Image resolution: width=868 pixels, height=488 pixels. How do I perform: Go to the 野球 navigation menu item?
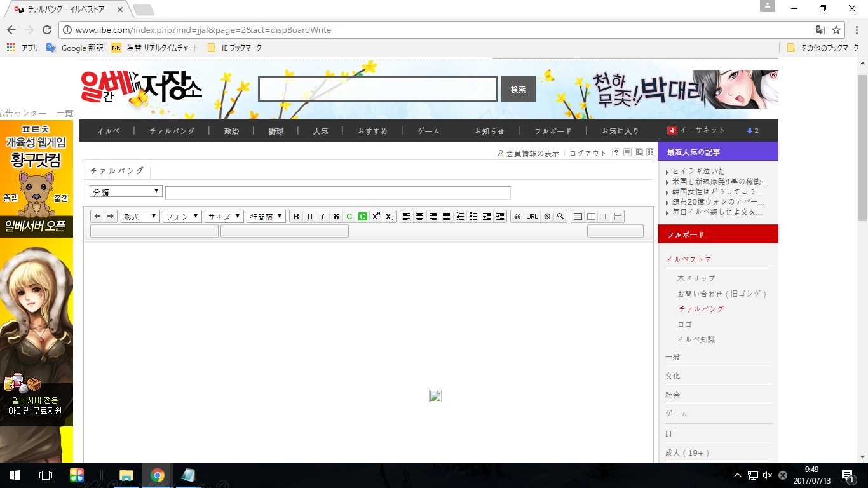(276, 131)
